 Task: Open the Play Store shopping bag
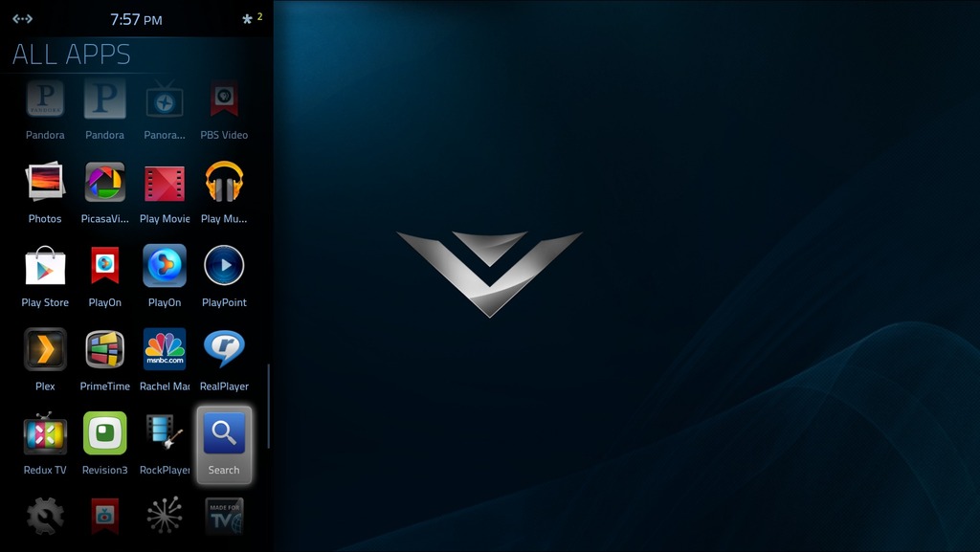[x=45, y=276]
